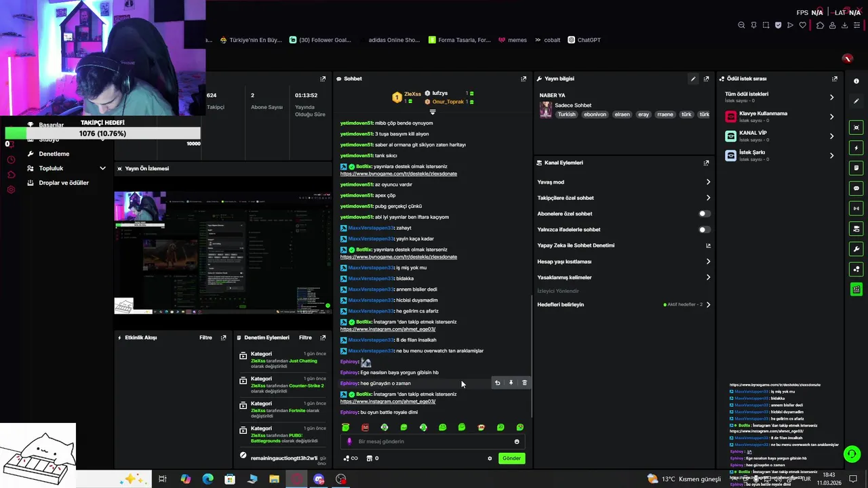
Task: Click the Bir mesaj gönderin input field
Action: pos(433,441)
